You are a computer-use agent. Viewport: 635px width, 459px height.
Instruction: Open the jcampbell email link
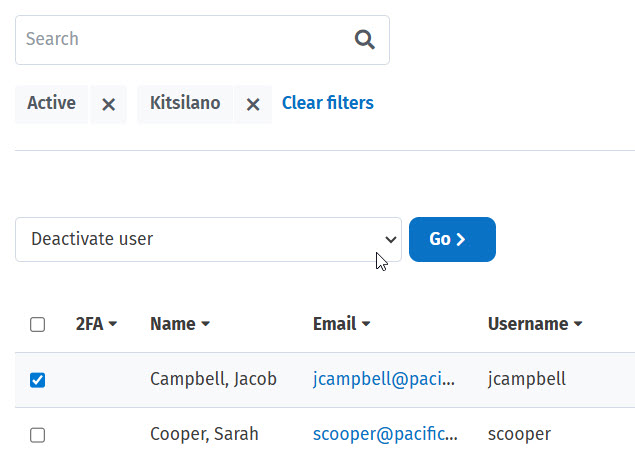point(385,380)
